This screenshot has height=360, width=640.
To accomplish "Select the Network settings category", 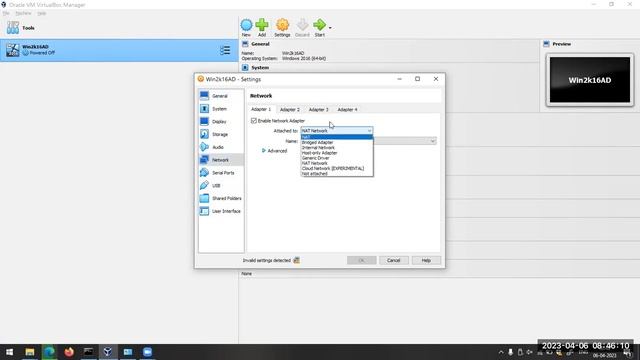I will click(x=221, y=160).
